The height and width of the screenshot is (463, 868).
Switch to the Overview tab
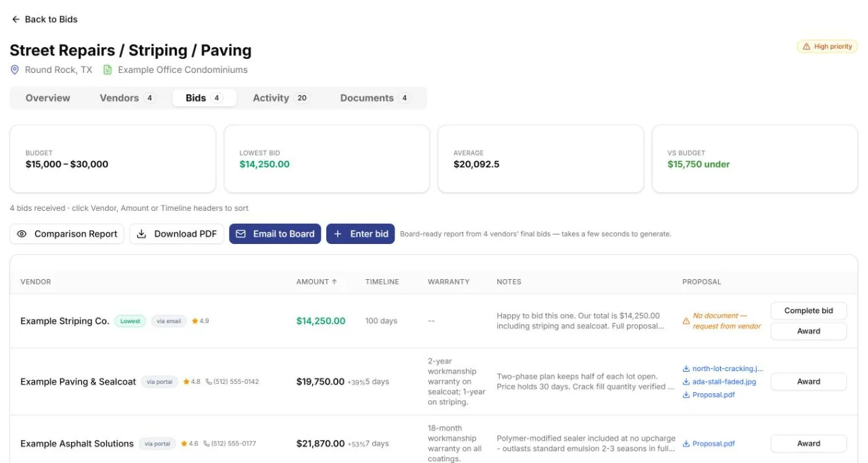(x=48, y=98)
